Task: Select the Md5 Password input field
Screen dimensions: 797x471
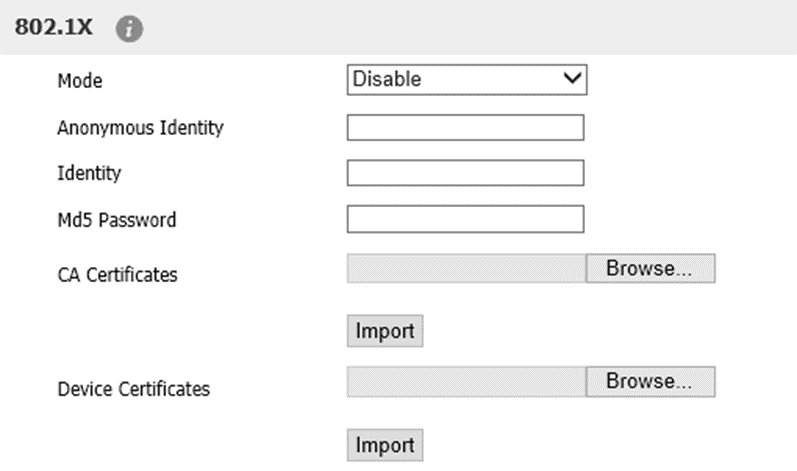Action: (x=465, y=219)
